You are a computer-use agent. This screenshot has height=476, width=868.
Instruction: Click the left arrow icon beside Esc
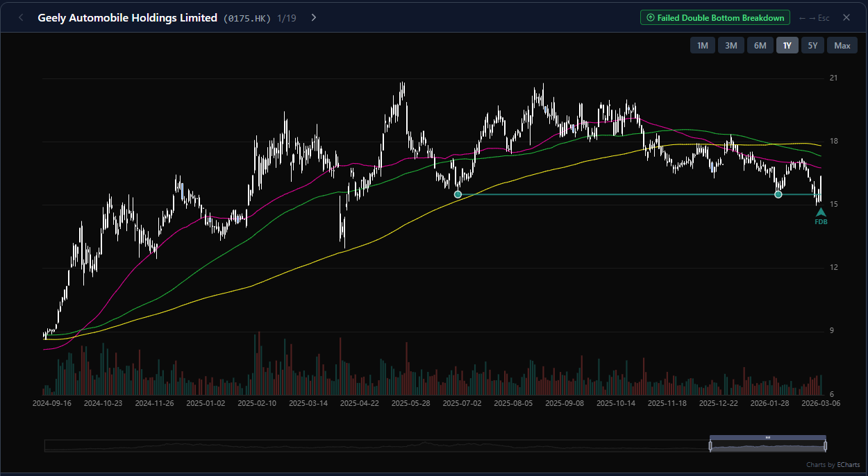(802, 17)
